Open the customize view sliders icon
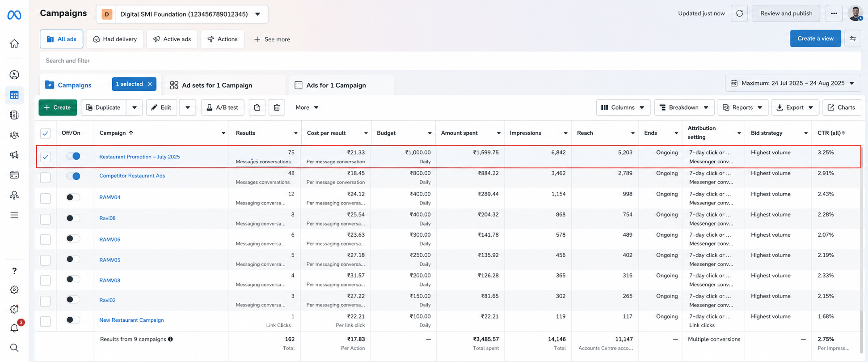The width and height of the screenshot is (868, 362). 853,38
